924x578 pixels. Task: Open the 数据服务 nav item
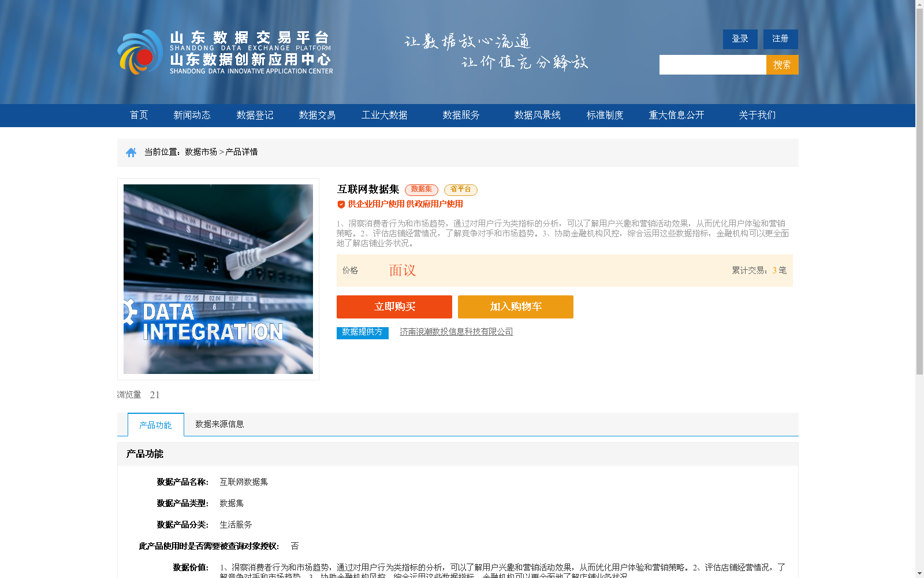point(461,115)
